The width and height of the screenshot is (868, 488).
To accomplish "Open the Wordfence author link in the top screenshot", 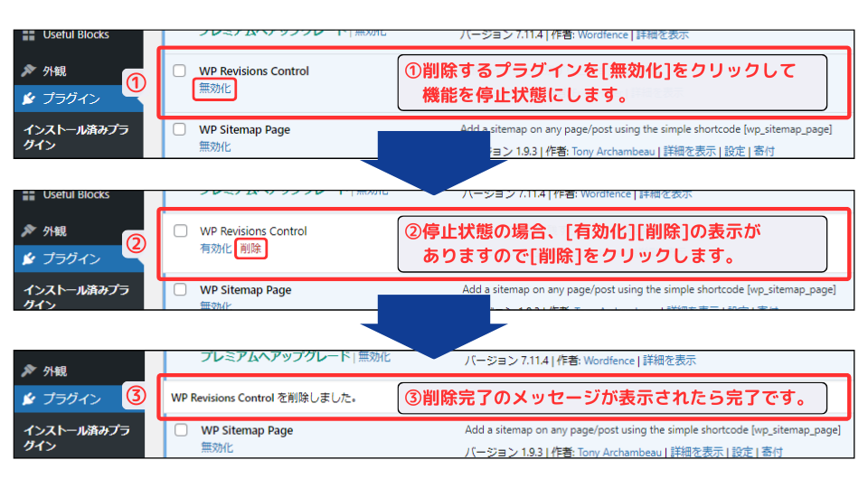I will [x=603, y=35].
